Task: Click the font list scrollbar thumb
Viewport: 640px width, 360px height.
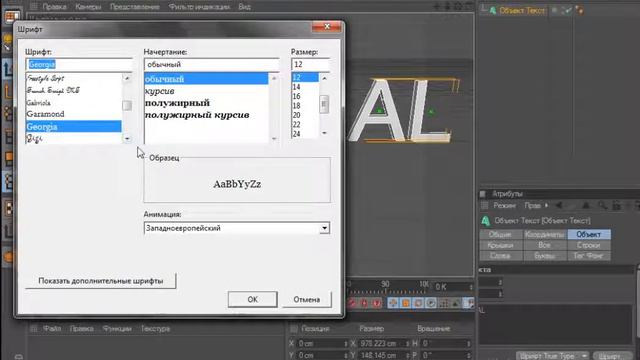Action: coord(127,105)
